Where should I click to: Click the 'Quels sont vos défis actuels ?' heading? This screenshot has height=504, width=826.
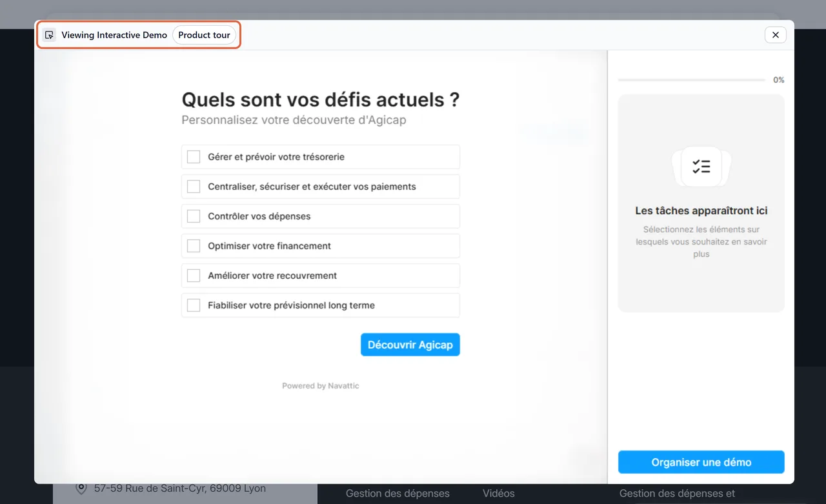click(x=321, y=99)
